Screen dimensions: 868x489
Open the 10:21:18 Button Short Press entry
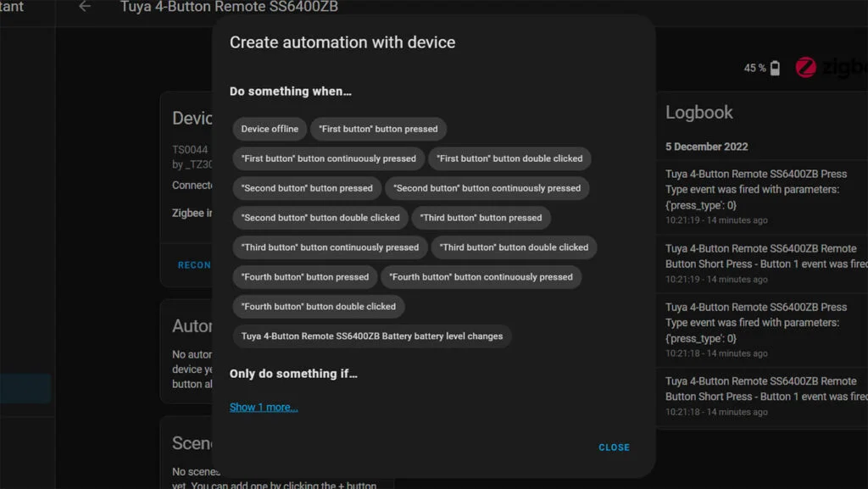click(x=762, y=396)
